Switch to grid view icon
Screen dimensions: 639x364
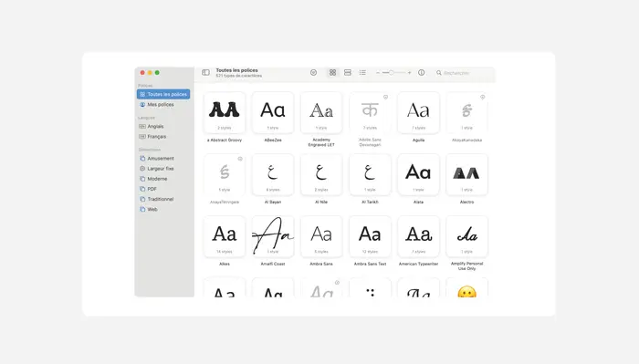click(x=332, y=72)
